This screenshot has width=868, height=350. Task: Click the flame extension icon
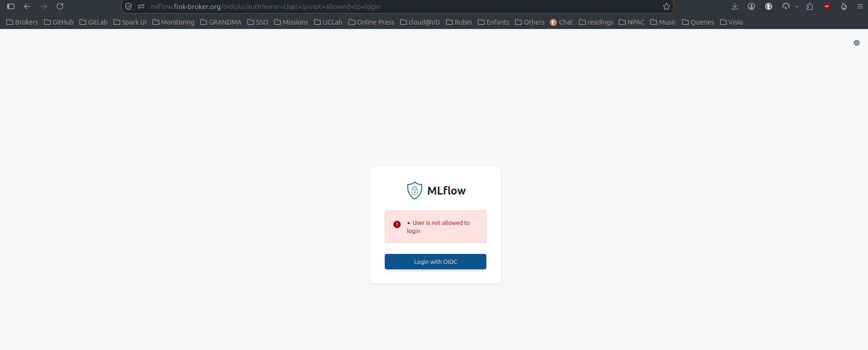coord(843,6)
